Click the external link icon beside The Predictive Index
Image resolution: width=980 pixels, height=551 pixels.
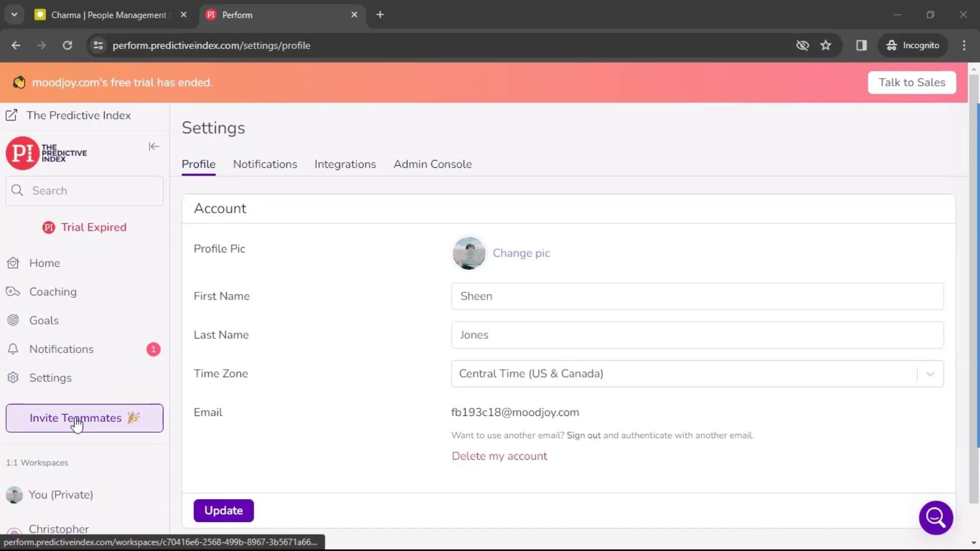click(11, 115)
